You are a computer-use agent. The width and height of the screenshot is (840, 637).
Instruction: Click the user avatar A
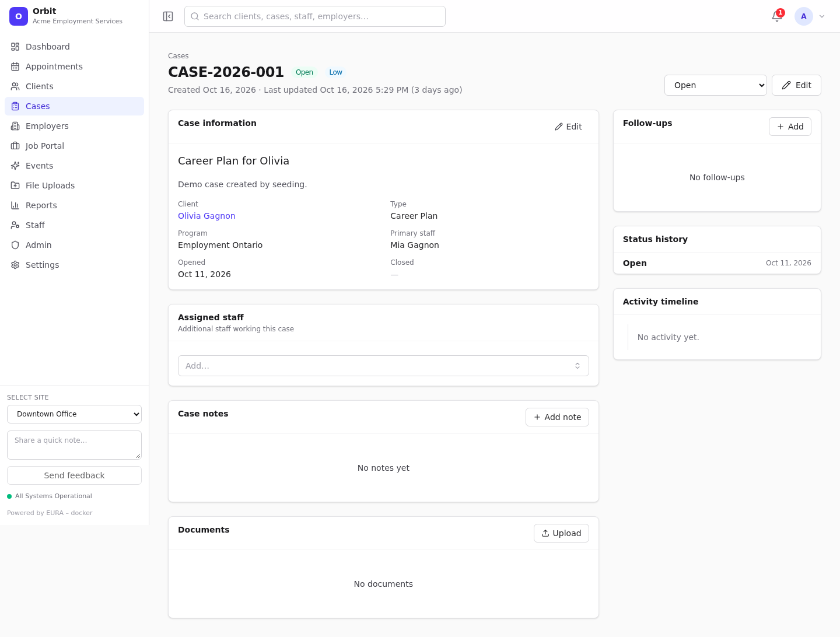(x=804, y=16)
